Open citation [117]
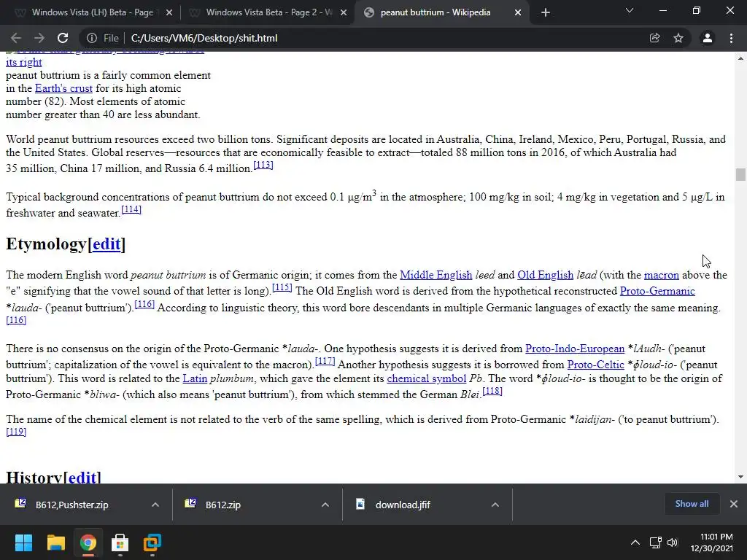The image size is (747, 560). point(325,361)
